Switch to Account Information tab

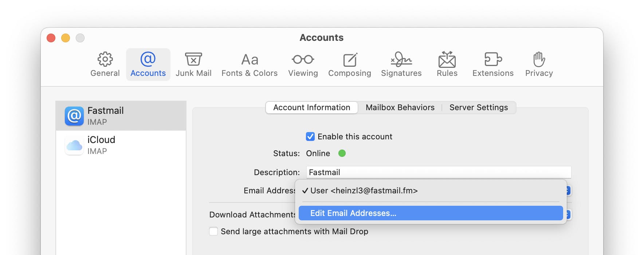coord(312,108)
